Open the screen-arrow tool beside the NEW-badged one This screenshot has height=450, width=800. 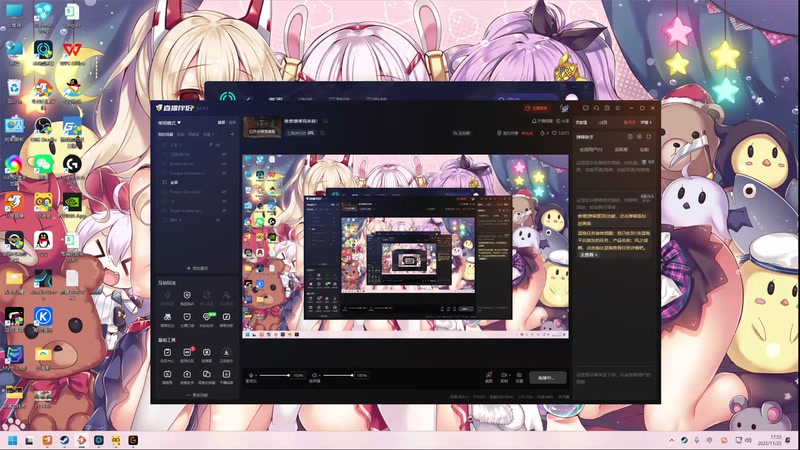coord(226,317)
